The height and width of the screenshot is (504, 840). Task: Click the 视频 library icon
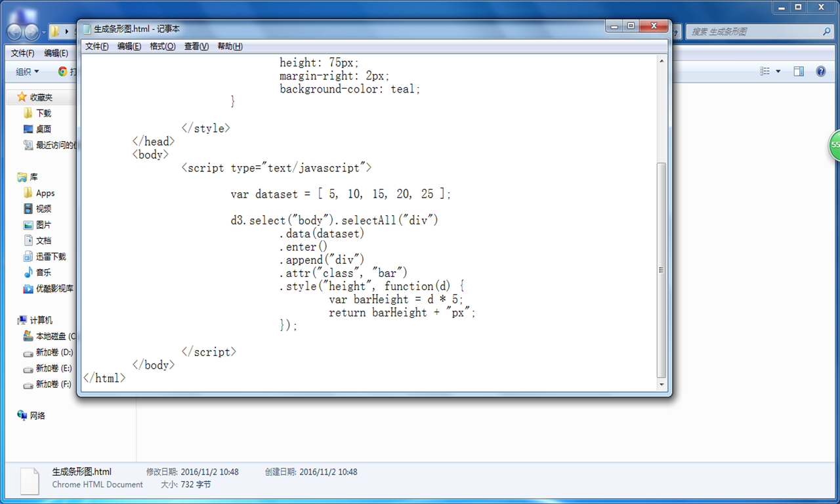click(x=28, y=209)
